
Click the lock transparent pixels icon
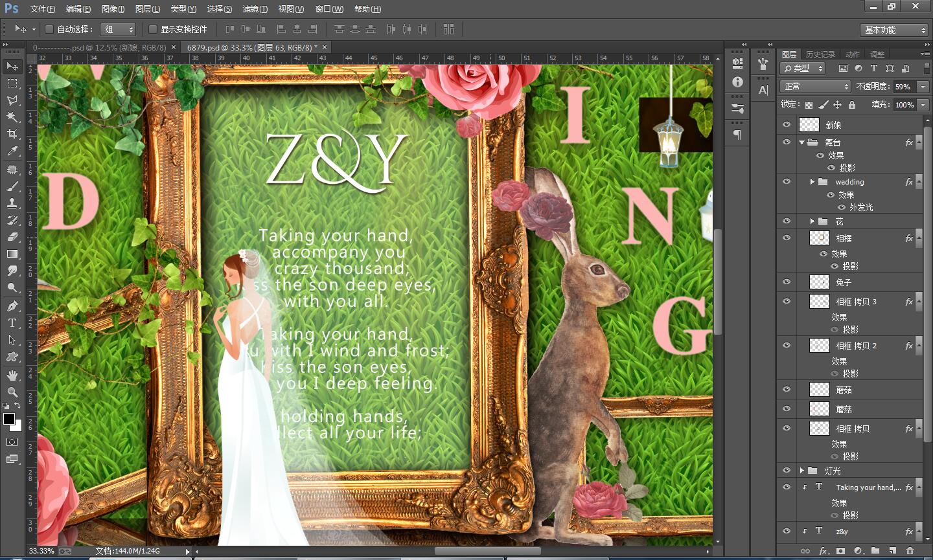coord(809,105)
